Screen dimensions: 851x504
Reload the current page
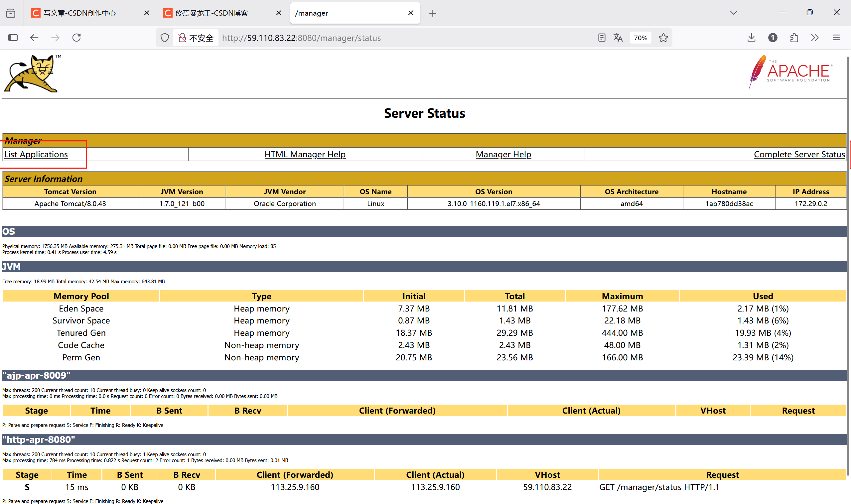pyautogui.click(x=77, y=38)
